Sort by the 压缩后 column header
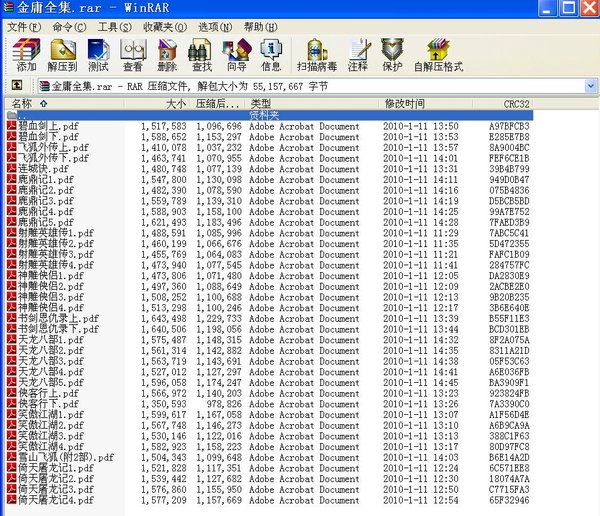The image size is (600, 516). pyautogui.click(x=218, y=104)
